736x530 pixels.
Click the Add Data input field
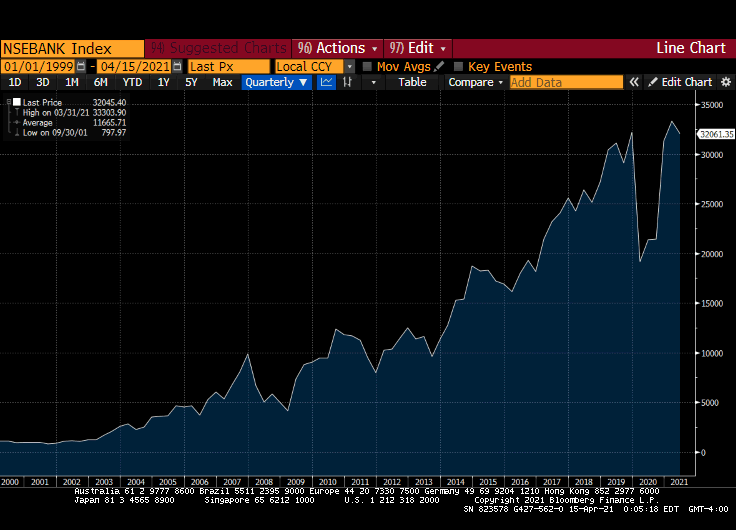566,82
